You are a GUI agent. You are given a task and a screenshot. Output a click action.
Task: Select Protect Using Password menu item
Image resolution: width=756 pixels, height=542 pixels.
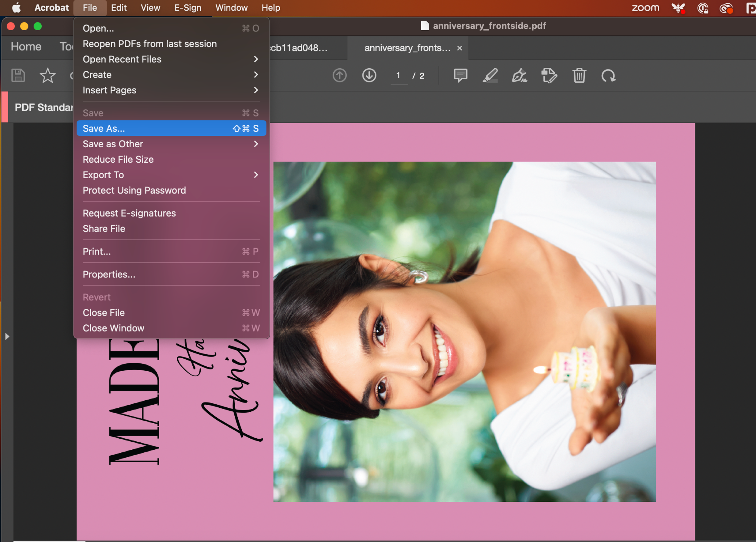(134, 190)
